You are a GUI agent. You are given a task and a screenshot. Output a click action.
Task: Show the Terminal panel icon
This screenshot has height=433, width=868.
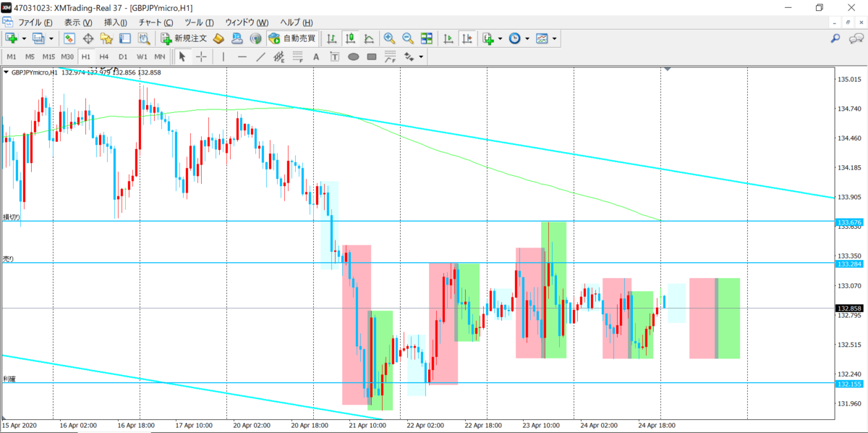point(126,38)
